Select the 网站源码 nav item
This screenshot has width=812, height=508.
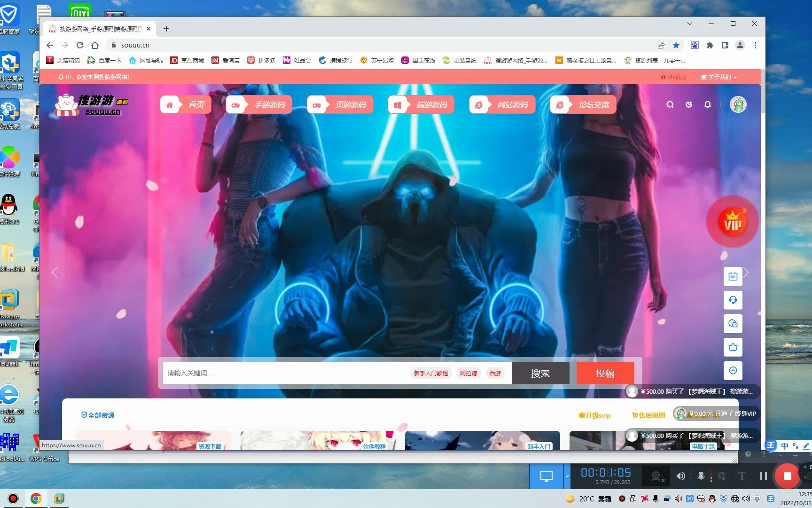[x=502, y=104]
